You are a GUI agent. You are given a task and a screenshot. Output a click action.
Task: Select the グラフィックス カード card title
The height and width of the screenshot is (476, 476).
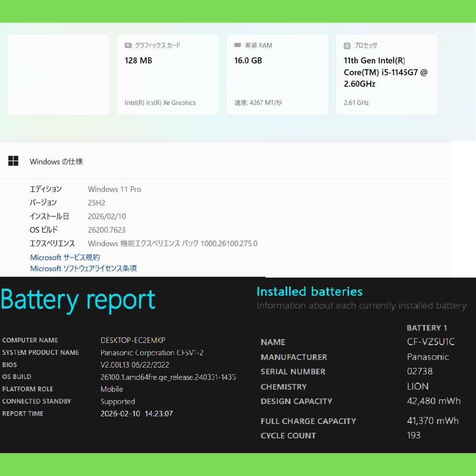tap(157, 45)
